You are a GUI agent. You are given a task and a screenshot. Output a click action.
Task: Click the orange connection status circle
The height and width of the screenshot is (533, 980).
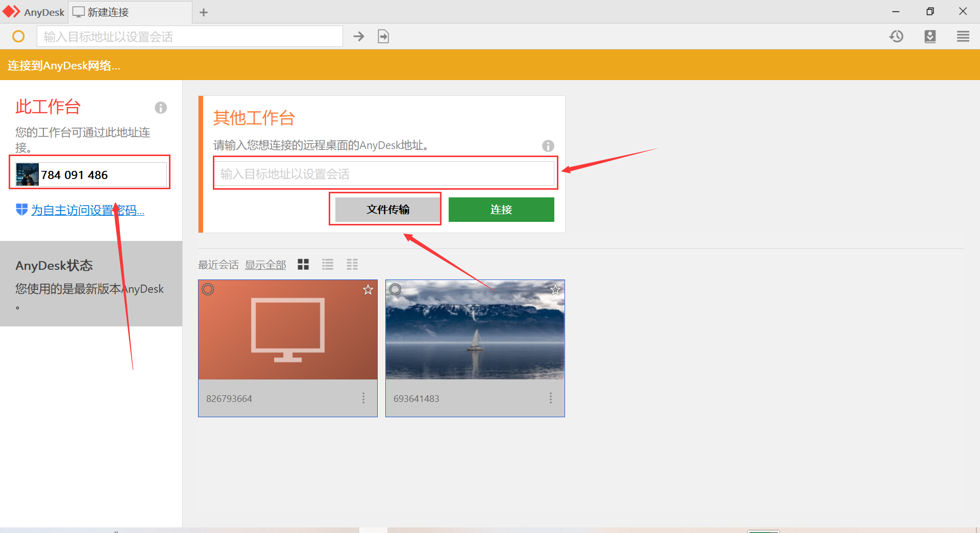click(18, 36)
